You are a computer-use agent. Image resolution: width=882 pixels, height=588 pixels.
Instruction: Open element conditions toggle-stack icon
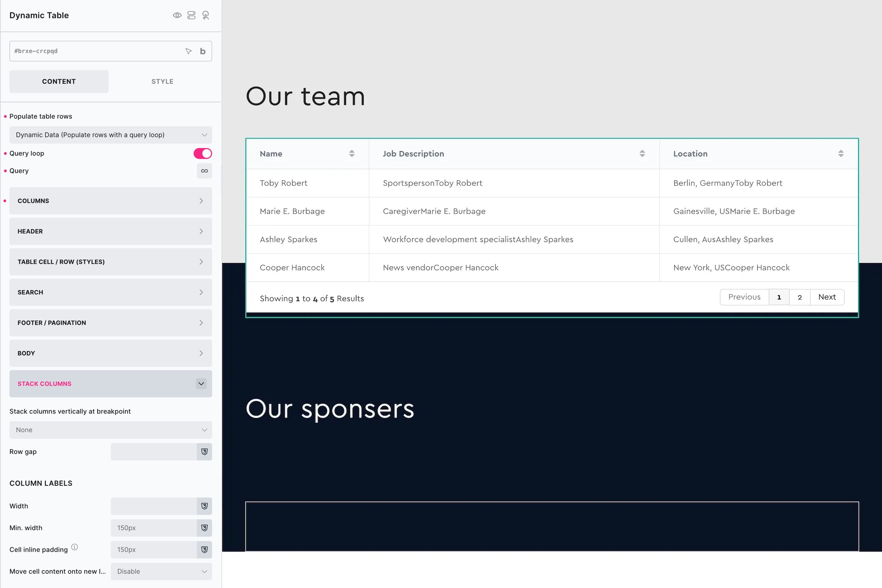click(191, 15)
